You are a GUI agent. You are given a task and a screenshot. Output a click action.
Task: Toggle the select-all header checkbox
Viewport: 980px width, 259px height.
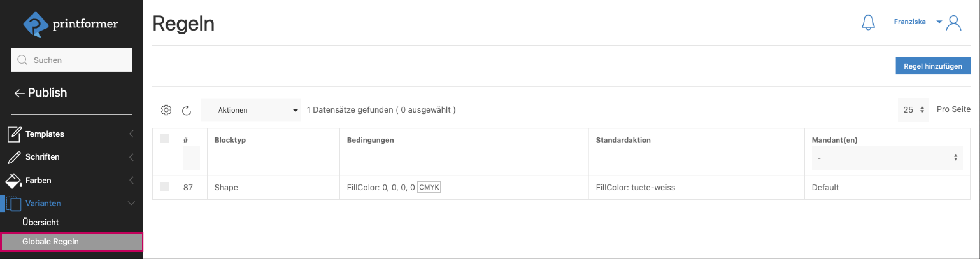tap(164, 139)
